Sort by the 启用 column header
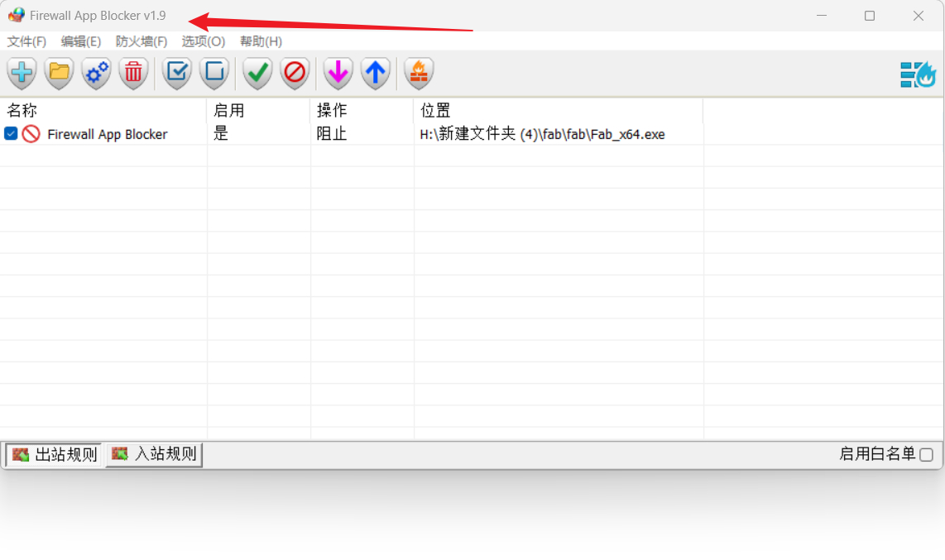The width and height of the screenshot is (945, 560). [259, 110]
